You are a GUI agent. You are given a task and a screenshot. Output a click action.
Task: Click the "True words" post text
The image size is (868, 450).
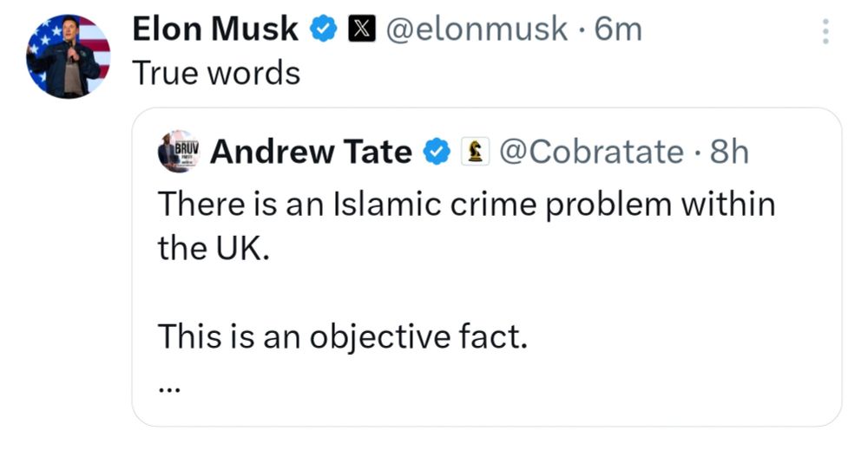[216, 73]
